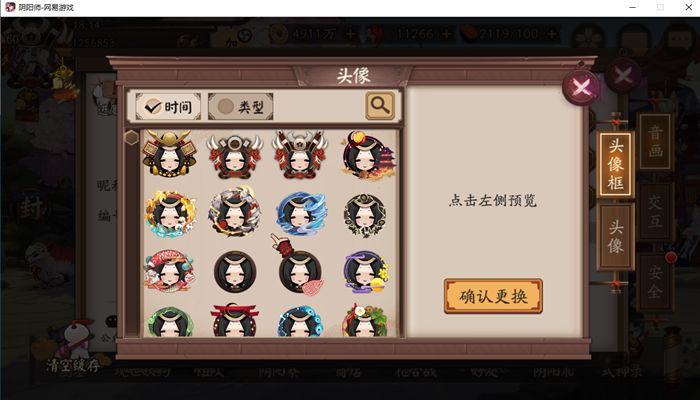Add more gold coins with plus
Screen dimensions: 700x400
pos(350,34)
